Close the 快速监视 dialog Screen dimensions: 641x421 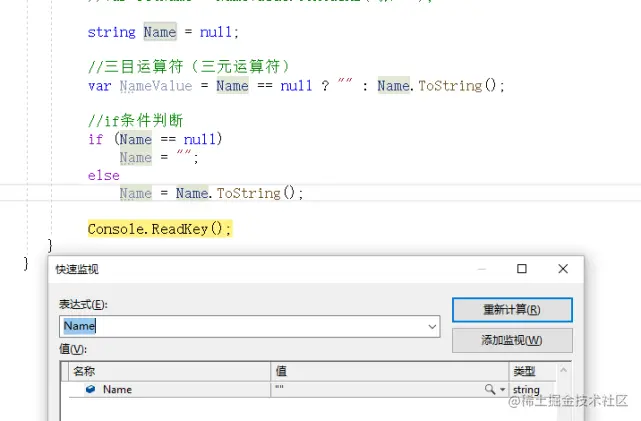563,269
